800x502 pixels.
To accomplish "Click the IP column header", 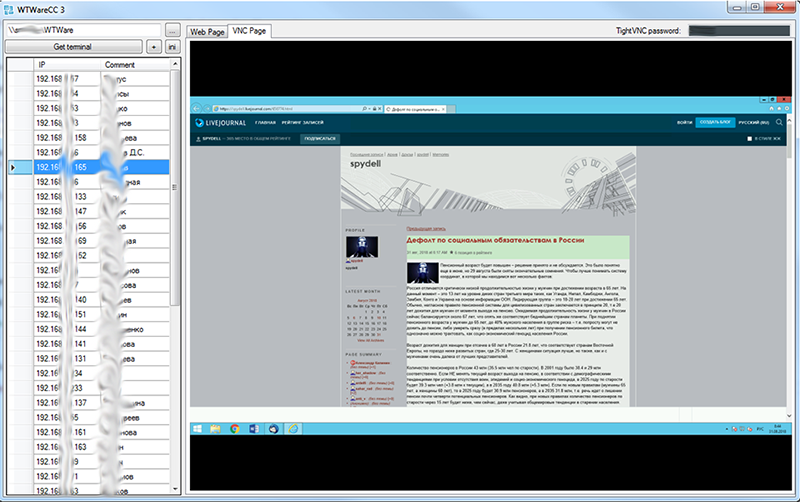I will pos(42,64).
